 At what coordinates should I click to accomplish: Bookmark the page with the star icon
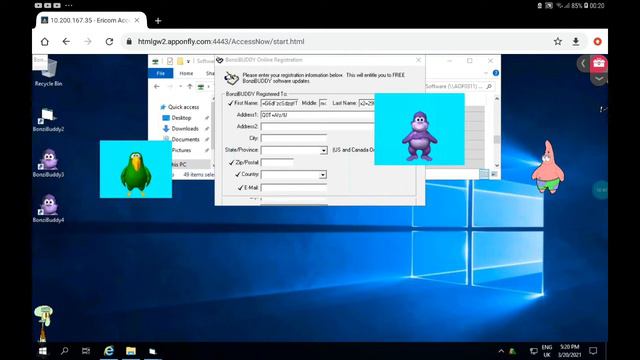click(x=558, y=41)
